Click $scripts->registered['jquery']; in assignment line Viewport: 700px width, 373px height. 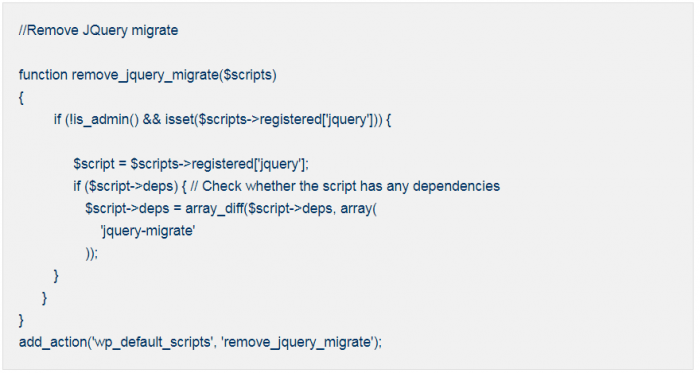coord(219,164)
